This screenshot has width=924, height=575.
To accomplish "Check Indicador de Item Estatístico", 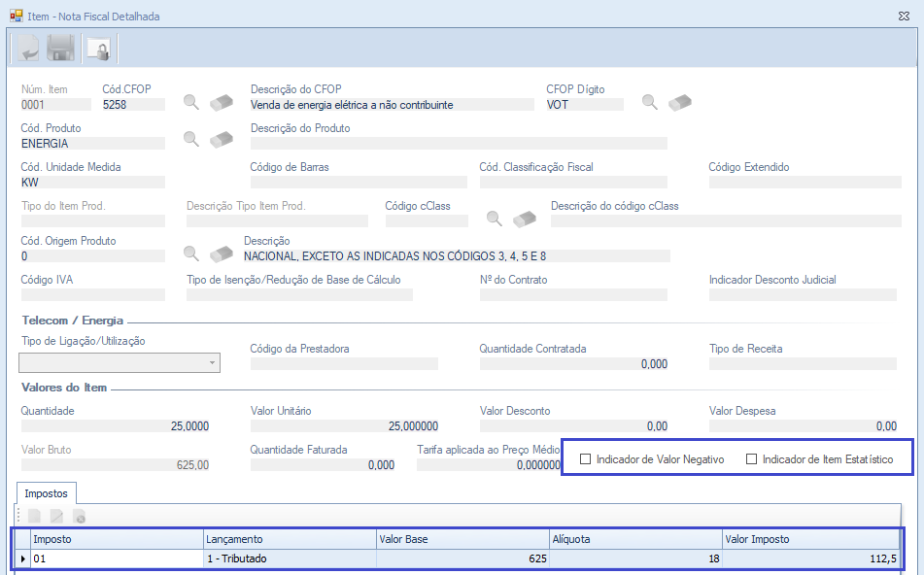I will [752, 459].
